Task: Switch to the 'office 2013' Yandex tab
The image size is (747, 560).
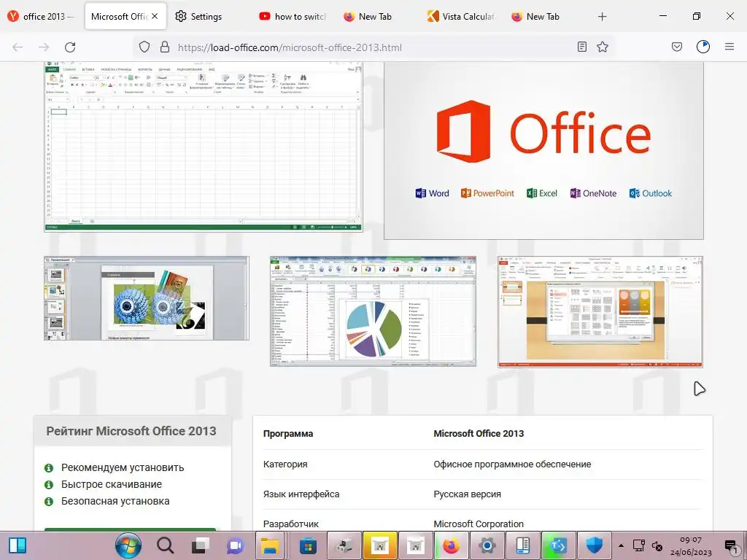Action: click(x=42, y=16)
